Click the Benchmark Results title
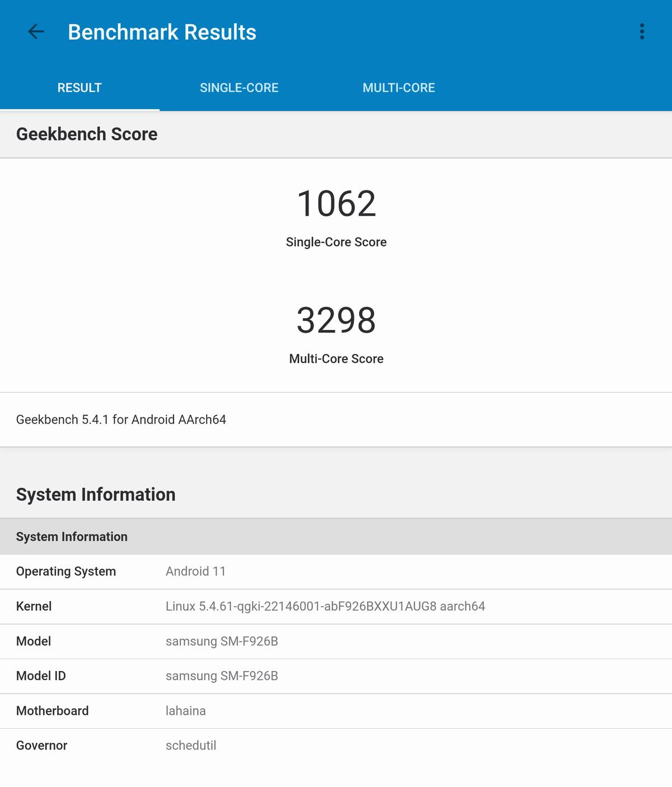The image size is (672, 787). coord(162,32)
